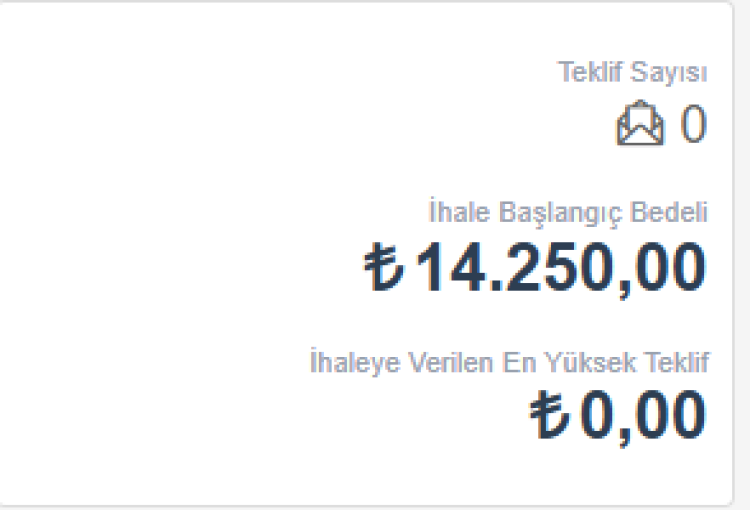
Task: Click the İhaleye Verilen En Yüksek Teklif label
Action: (509, 362)
